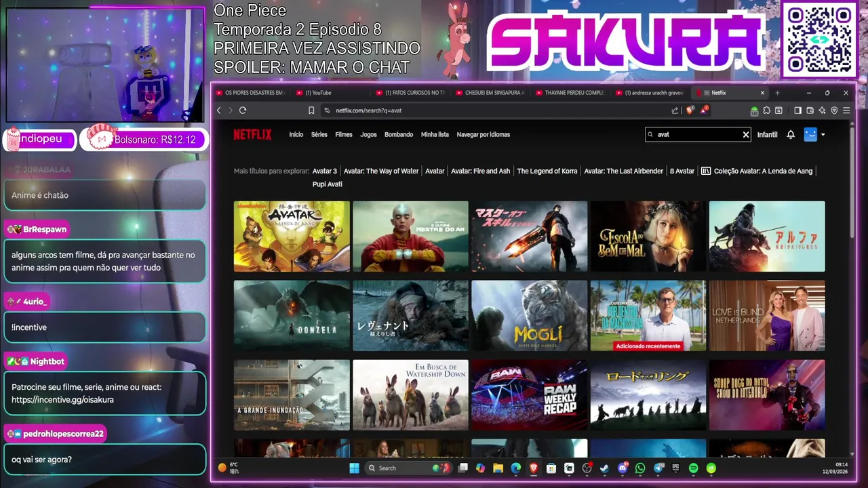This screenshot has width=868, height=488.
Task: Open the Brave Shields lion icon
Action: pyautogui.click(x=690, y=110)
